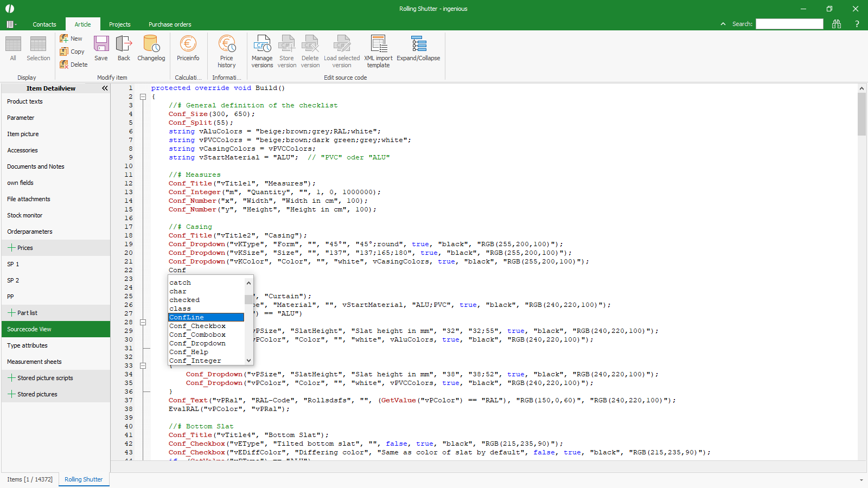Open Measurement sheets in sidebar

tap(34, 362)
